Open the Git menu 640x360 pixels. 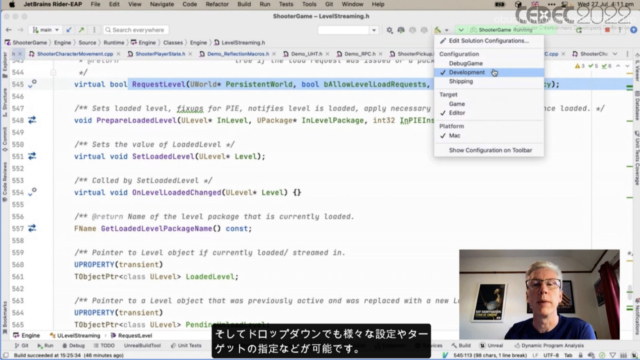[329, 4]
